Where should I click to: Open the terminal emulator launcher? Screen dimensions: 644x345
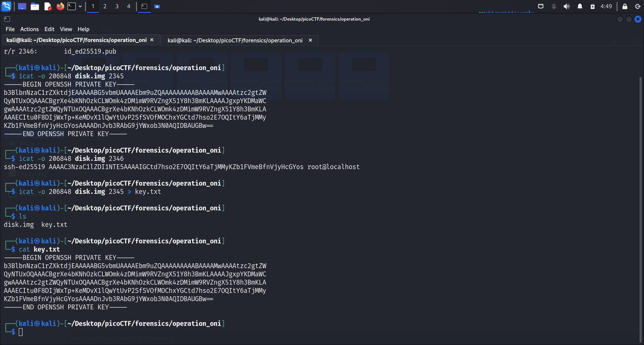coord(72,6)
